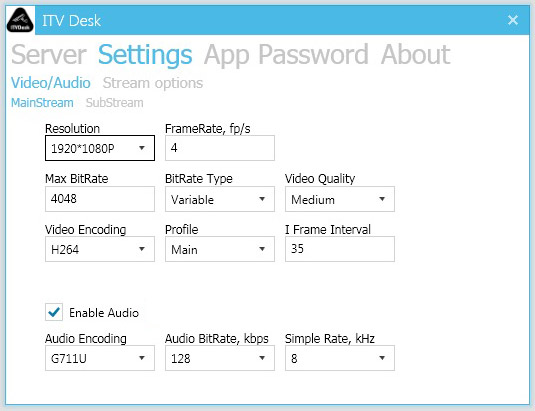Toggle the Enable Audio checkbox

click(x=54, y=312)
